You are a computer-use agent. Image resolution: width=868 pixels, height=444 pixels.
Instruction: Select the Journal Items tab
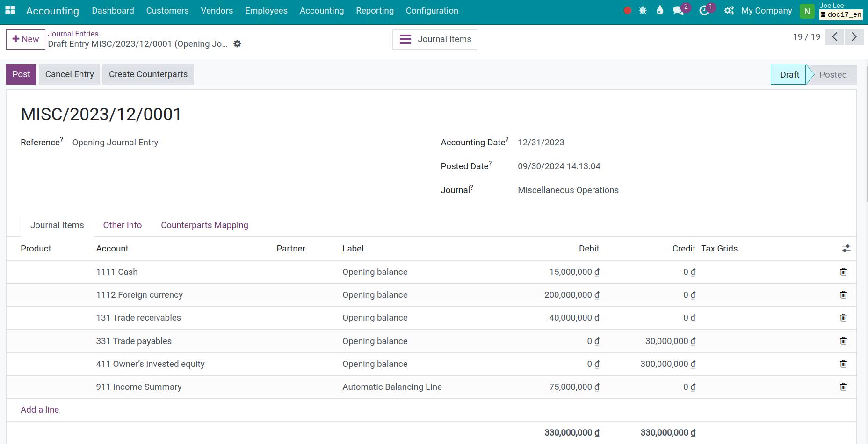(57, 225)
